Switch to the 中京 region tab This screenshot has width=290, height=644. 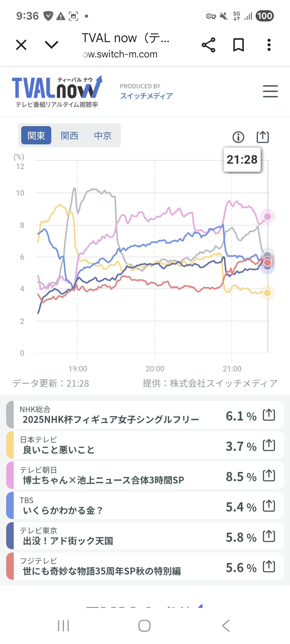pyautogui.click(x=103, y=136)
